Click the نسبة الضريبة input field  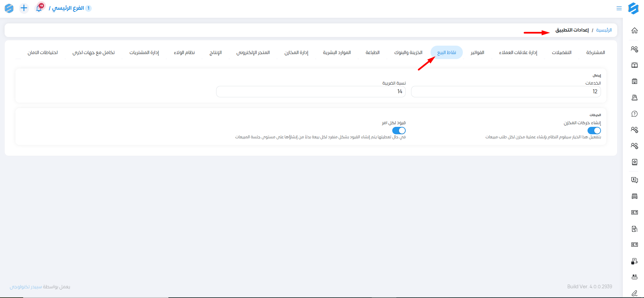pyautogui.click(x=311, y=92)
